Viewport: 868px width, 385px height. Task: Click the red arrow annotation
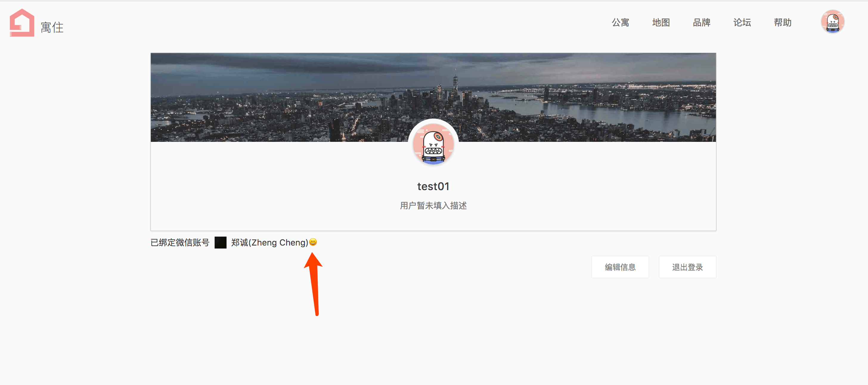point(314,283)
